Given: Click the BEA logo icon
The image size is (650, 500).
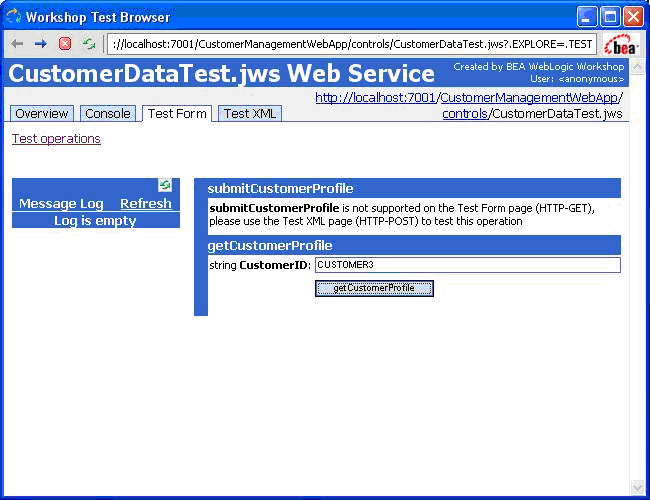Looking at the screenshot, I should click(x=621, y=45).
